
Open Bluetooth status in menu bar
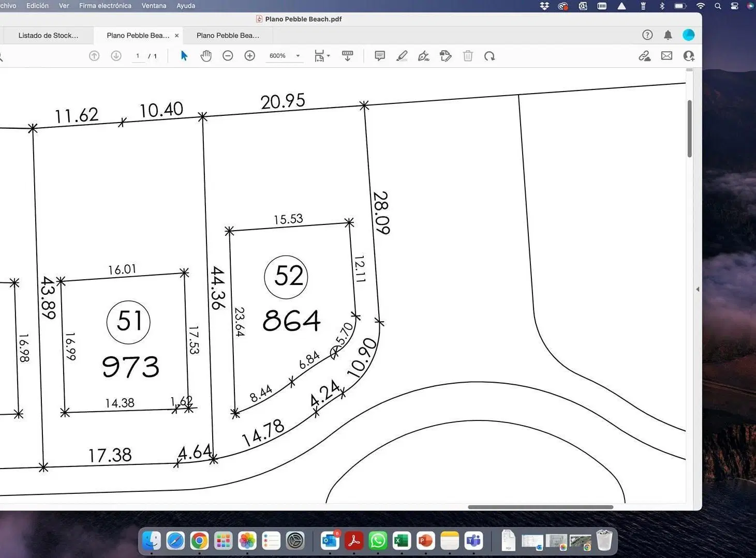pos(662,6)
